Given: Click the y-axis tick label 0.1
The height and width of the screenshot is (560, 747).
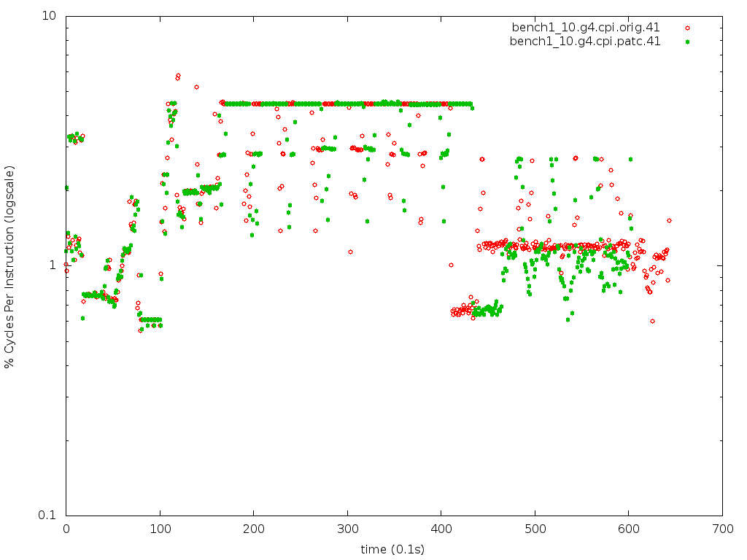Looking at the screenshot, I should click(x=47, y=516).
